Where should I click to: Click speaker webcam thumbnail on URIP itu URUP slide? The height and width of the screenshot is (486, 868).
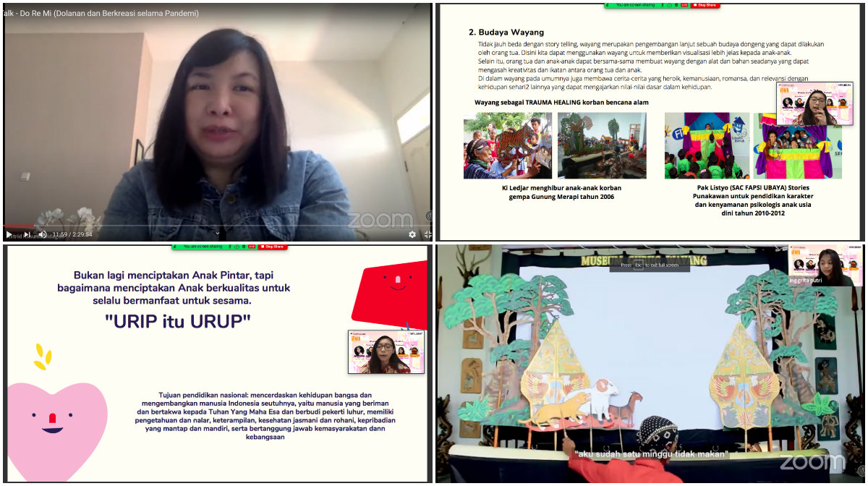tap(386, 352)
